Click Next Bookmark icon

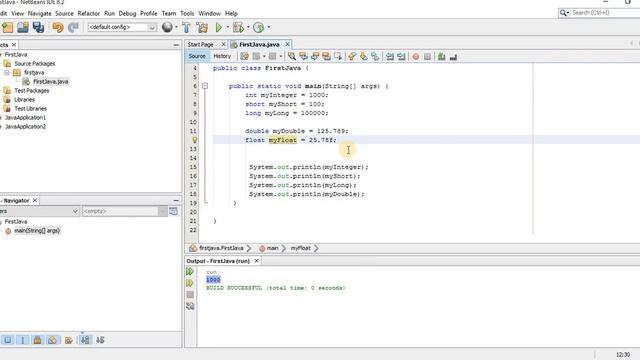click(363, 56)
